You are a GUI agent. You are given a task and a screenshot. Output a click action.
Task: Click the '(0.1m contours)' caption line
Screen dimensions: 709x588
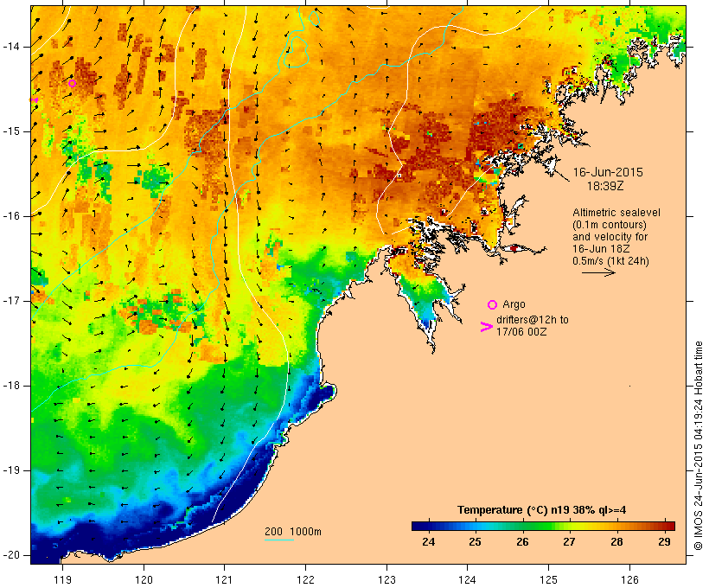[x=610, y=225]
